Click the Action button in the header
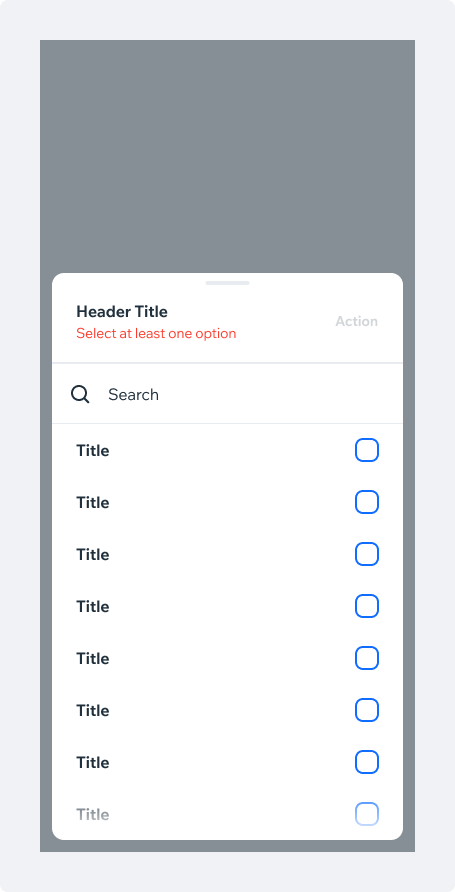The height and width of the screenshot is (892, 455). 357,321
